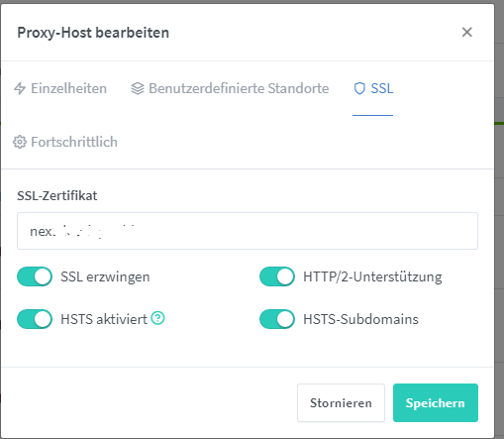This screenshot has height=439, width=504.
Task: Switch to the Einzelheiten tab
Action: point(60,88)
